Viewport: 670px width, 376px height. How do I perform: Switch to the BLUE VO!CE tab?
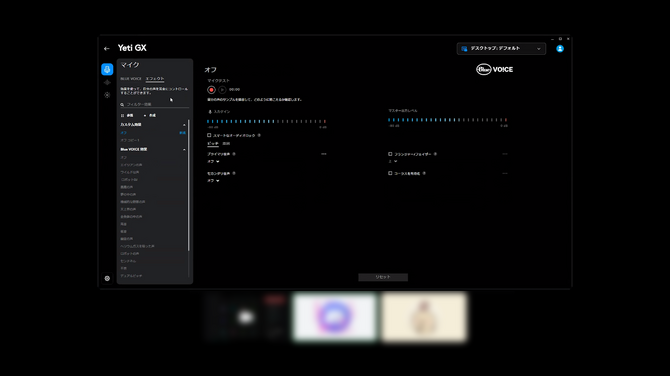click(131, 79)
